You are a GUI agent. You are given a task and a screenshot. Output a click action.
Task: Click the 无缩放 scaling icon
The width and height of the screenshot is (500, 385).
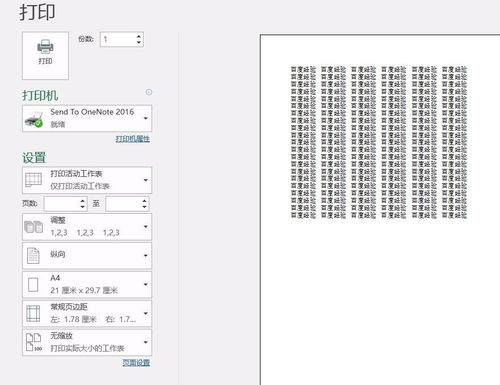(x=33, y=342)
